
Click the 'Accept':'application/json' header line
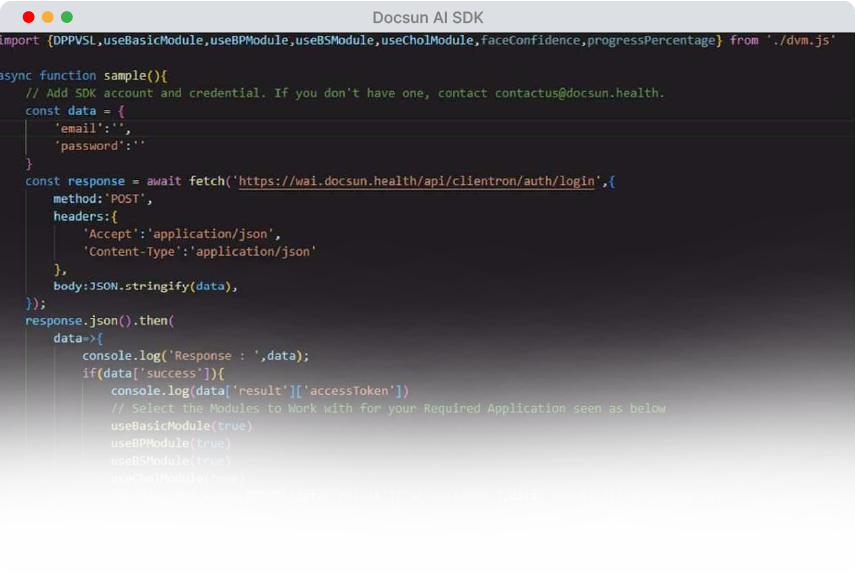coord(182,234)
